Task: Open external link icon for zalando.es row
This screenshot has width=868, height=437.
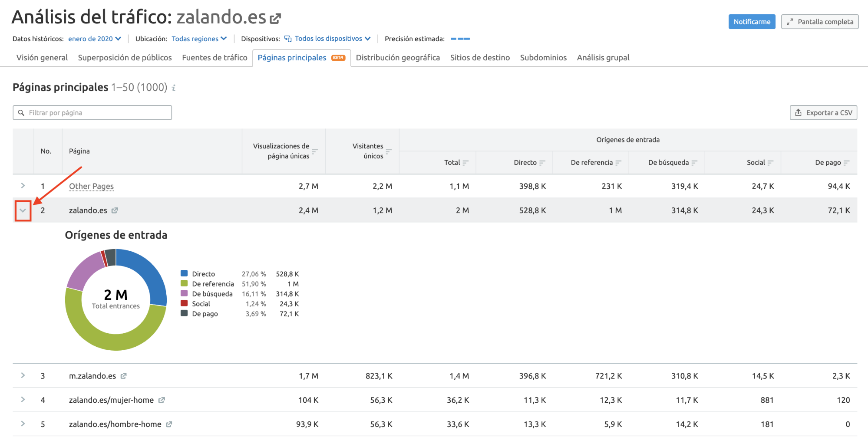Action: [115, 210]
